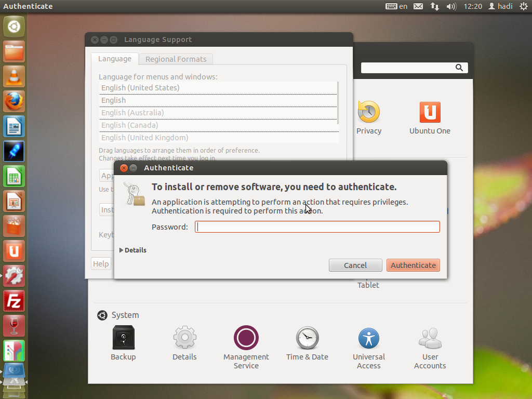Image resolution: width=532 pixels, height=399 pixels.
Task: Open the colorful chart launcher application
Action: point(14,351)
